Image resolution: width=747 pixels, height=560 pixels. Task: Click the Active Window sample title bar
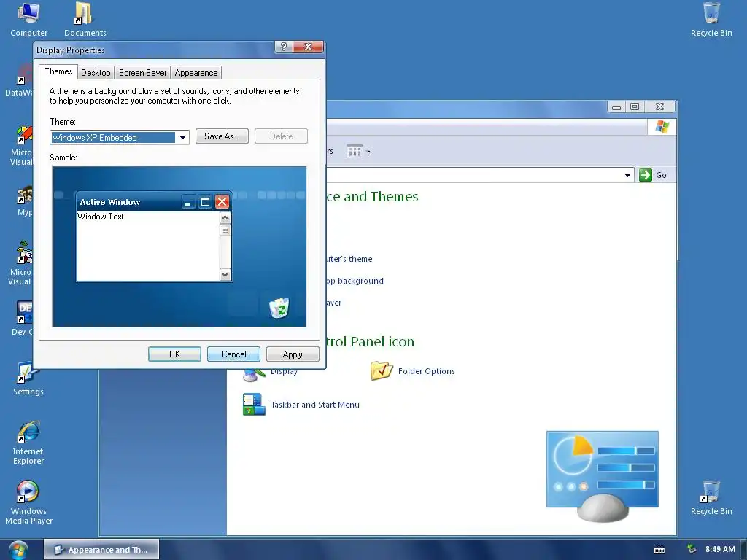[x=153, y=202]
